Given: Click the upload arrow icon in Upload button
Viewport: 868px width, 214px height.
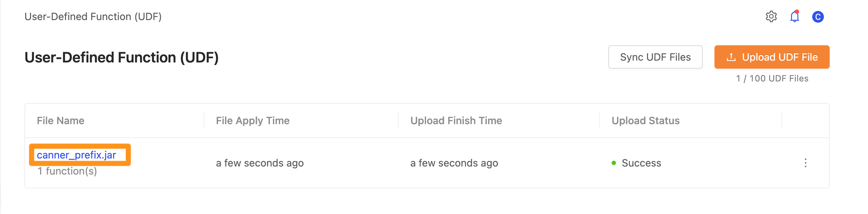Looking at the screenshot, I should [731, 57].
